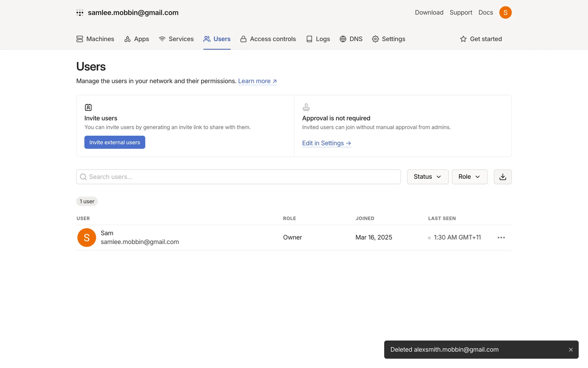Screen dimensions: 588x368
Task: Click Invite external users button
Action: tap(115, 142)
